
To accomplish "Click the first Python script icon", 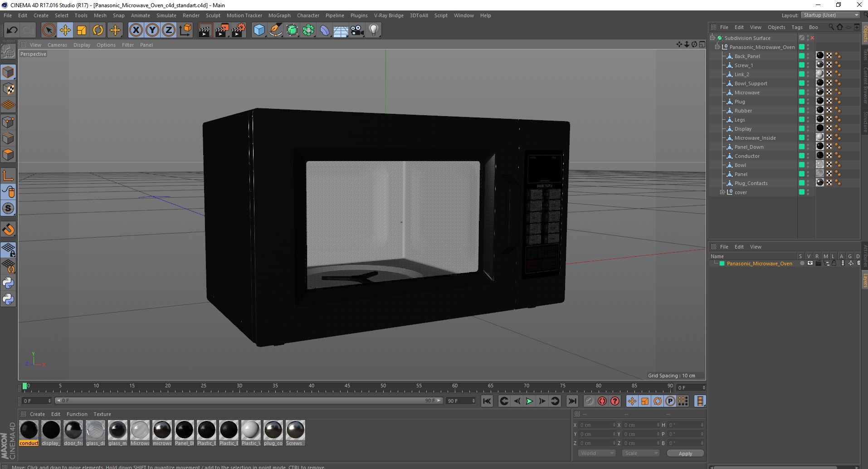I will coord(8,283).
